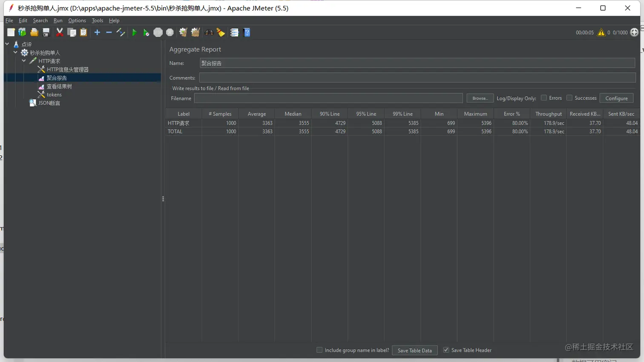Select tokens in the tree
Viewport: 644px width, 362px height.
click(x=54, y=94)
